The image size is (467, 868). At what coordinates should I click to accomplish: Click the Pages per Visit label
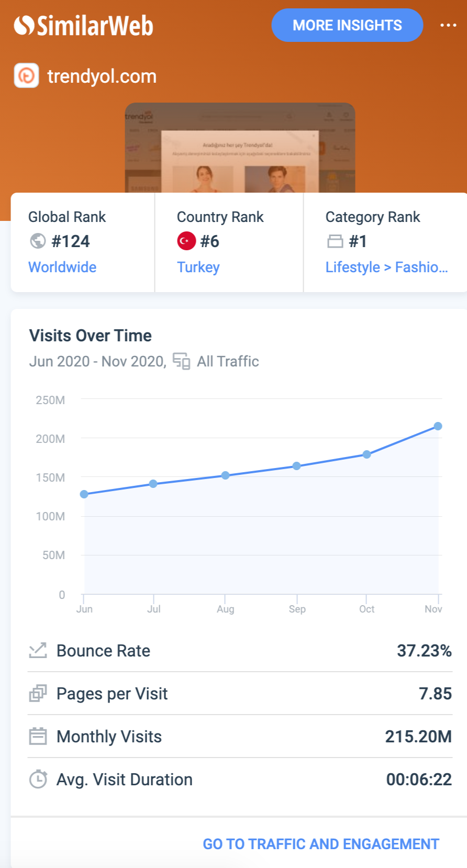(x=112, y=694)
